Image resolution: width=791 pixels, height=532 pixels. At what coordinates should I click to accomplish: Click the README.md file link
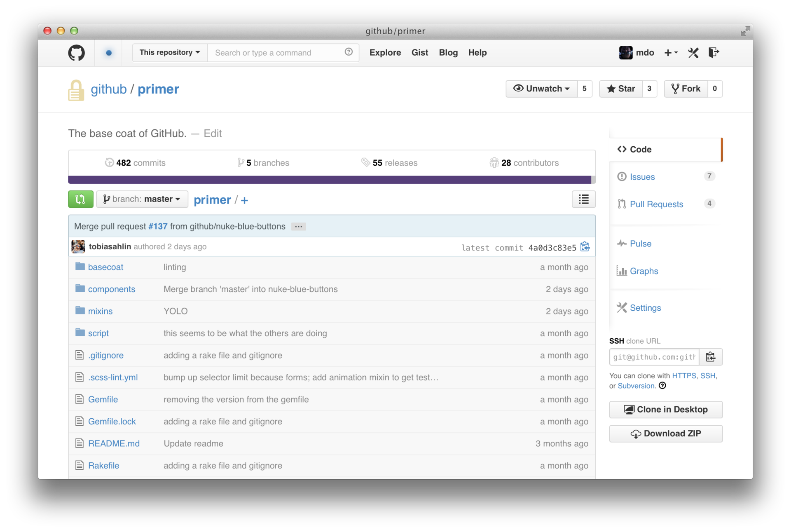click(113, 443)
